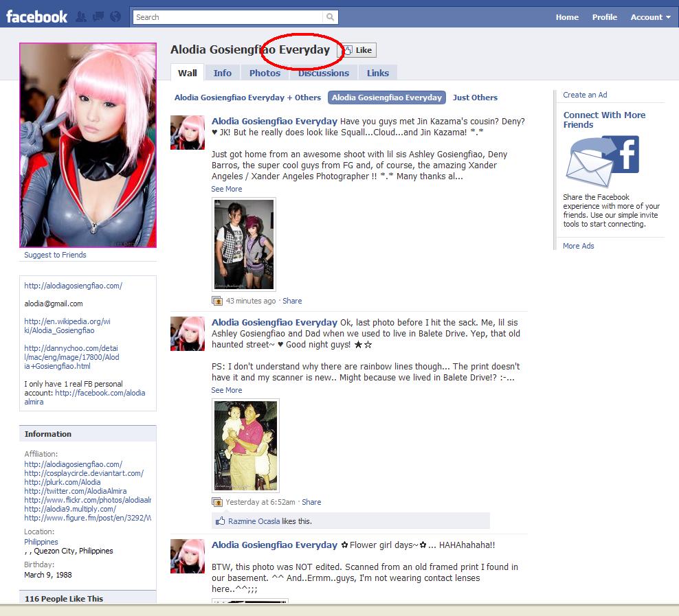
Task: Open Razmine Ocasla's profile link
Action: tap(254, 521)
